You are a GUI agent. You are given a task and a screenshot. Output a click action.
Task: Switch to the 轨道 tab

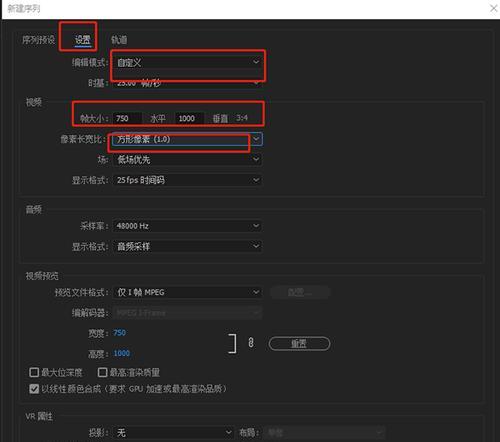(119, 40)
